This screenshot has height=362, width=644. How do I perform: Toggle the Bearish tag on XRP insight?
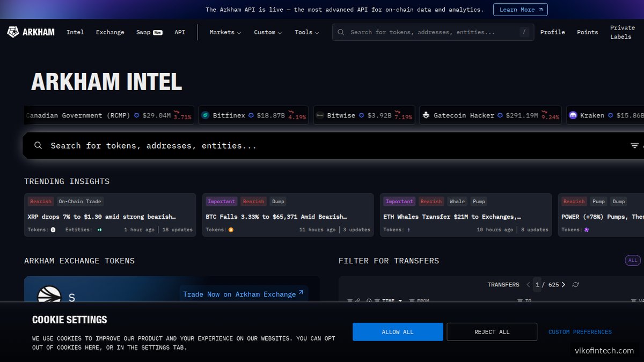point(41,202)
